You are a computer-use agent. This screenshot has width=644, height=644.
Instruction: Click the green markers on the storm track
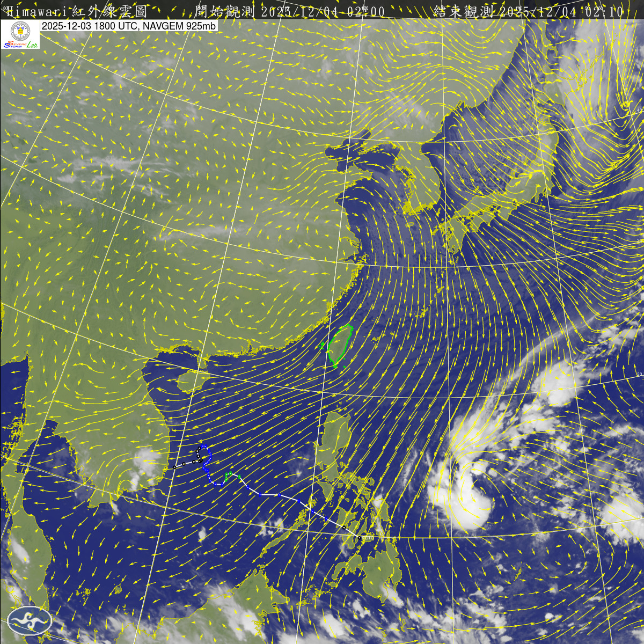click(231, 474)
